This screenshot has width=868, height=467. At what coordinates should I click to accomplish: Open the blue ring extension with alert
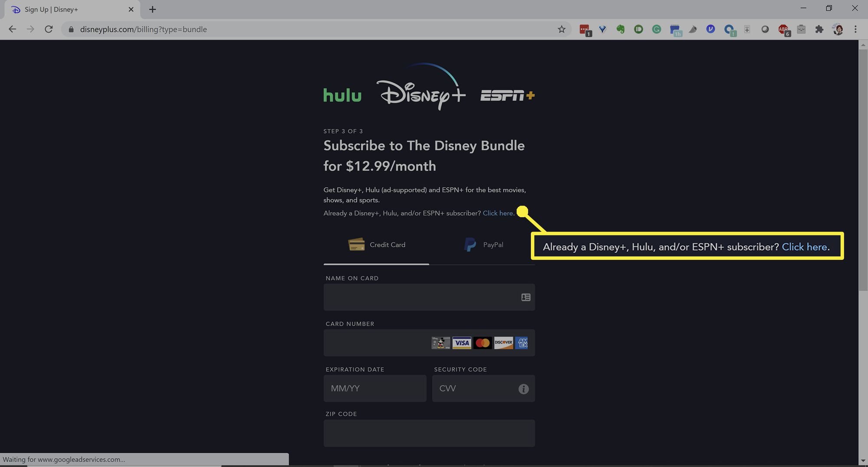(x=730, y=30)
